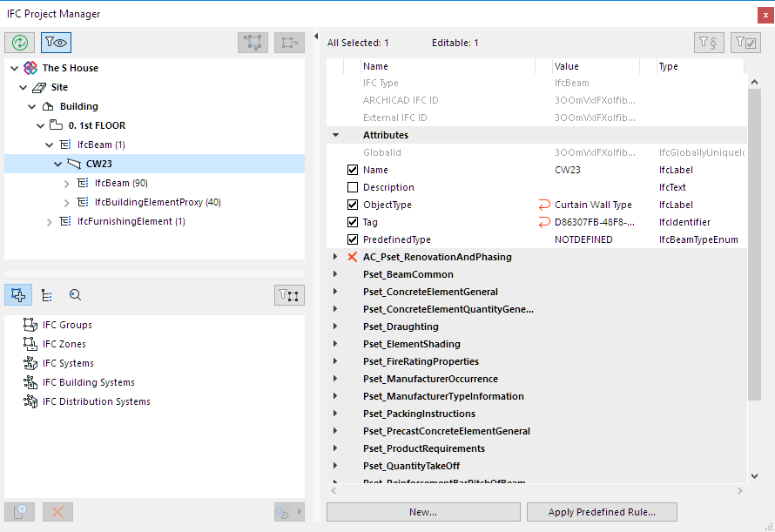This screenshot has height=532, width=775.
Task: Toggle the filter-by-visibility eye icon
Action: tap(56, 43)
